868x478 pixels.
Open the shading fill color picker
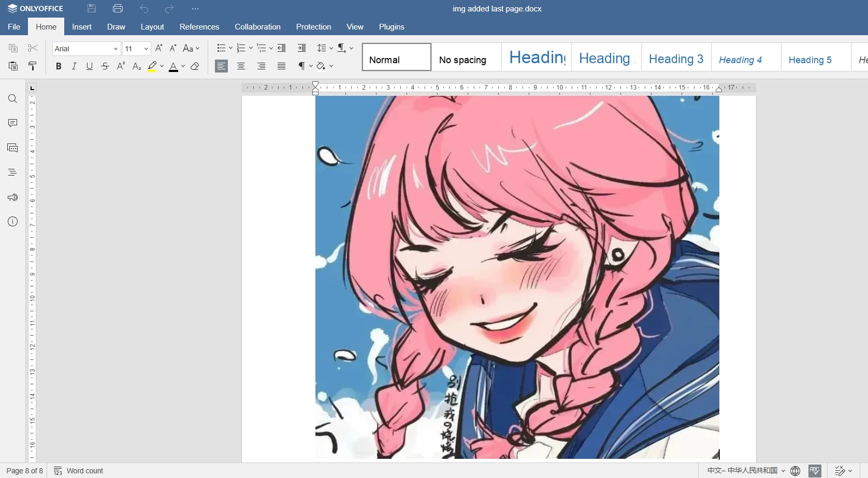[x=331, y=66]
